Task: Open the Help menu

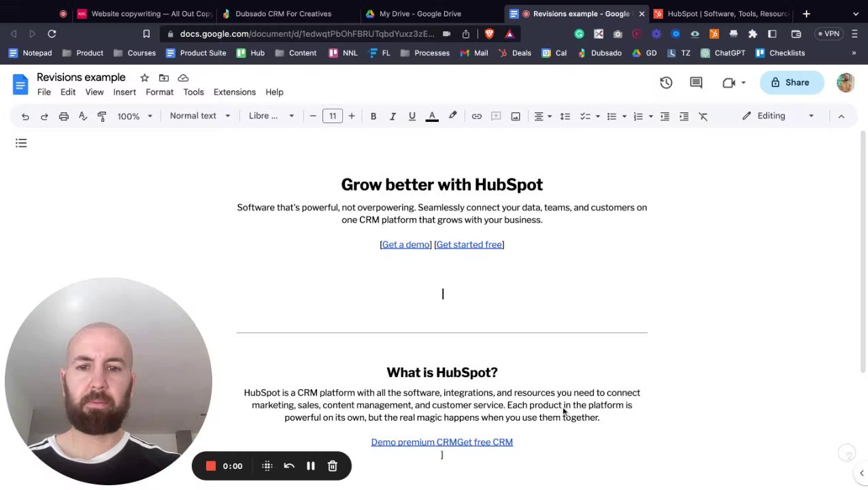Action: [274, 92]
